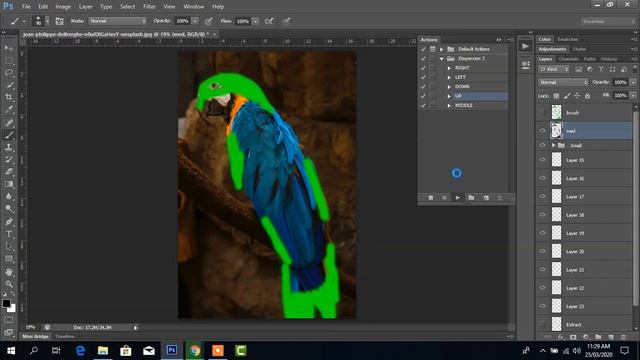The image size is (640, 360).
Task: Hide the Small group
Action: [x=542, y=145]
